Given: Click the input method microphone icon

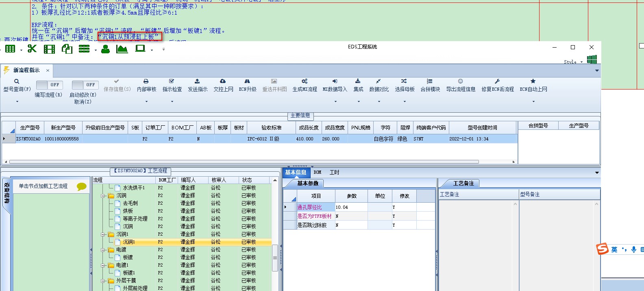Looking at the screenshot, I should (634, 249).
